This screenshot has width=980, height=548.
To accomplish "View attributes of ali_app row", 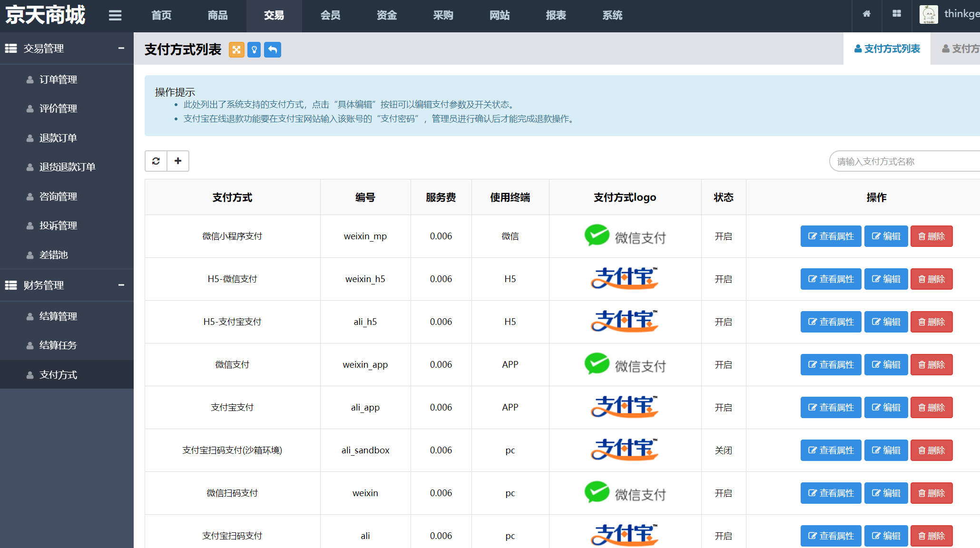I will coord(831,408).
